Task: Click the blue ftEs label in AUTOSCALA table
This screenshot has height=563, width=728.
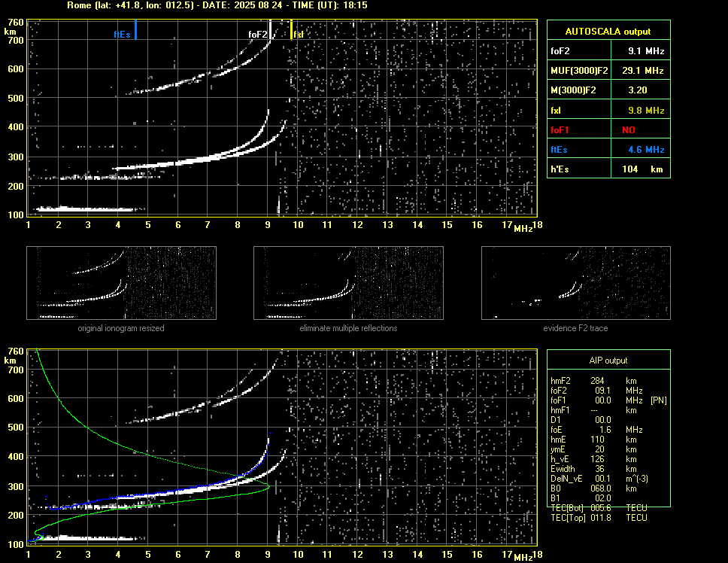Action: pyautogui.click(x=559, y=150)
